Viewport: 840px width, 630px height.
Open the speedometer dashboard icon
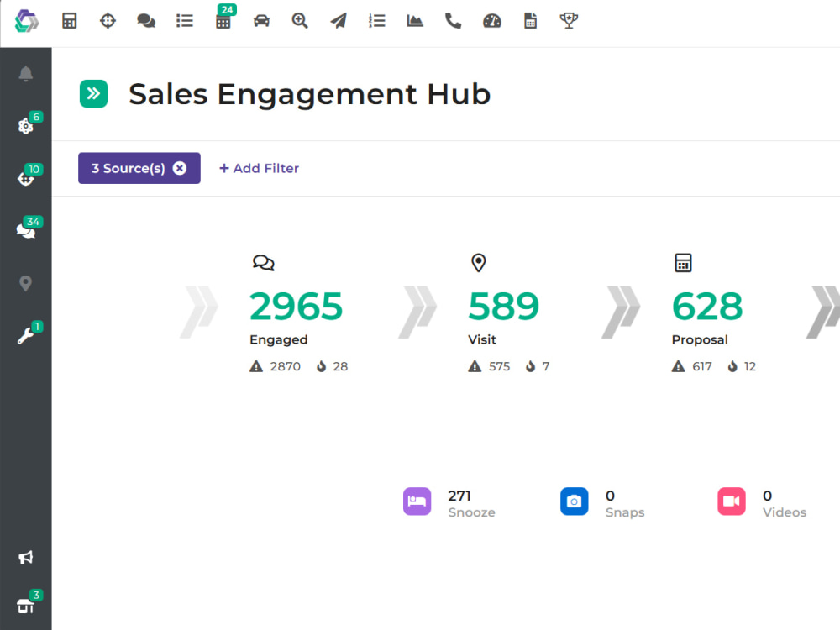pos(491,21)
